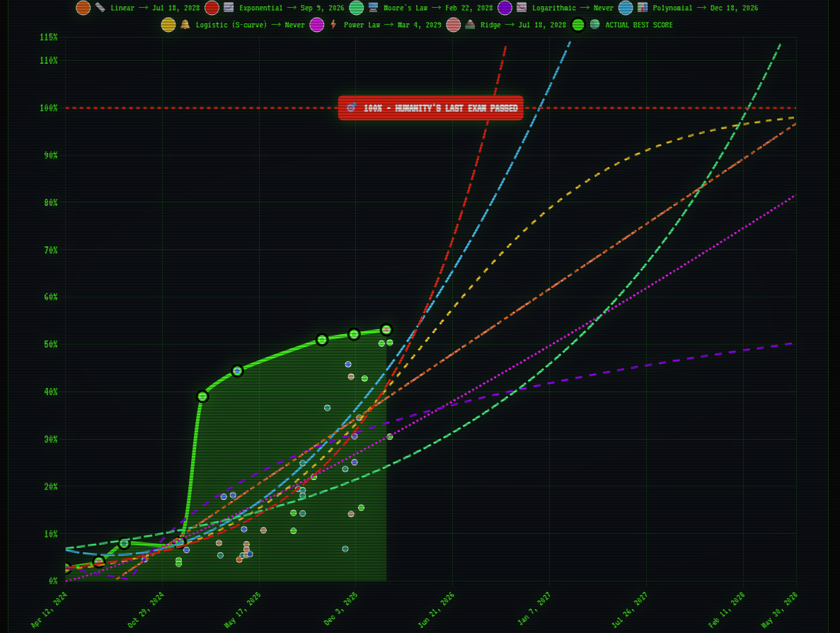This screenshot has height=633, width=840.
Task: Toggle the ACTUAL BEST SCORE legend label
Action: [638, 25]
